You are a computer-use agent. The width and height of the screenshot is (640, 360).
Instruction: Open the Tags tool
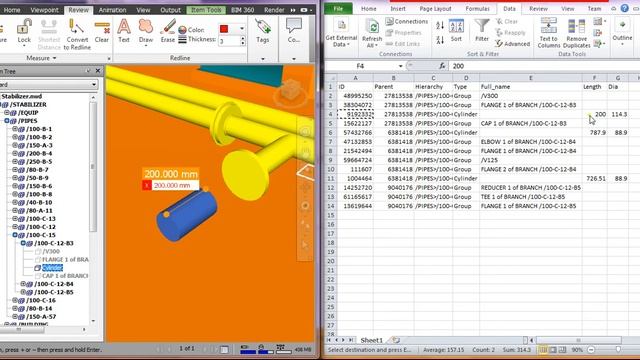click(x=262, y=31)
